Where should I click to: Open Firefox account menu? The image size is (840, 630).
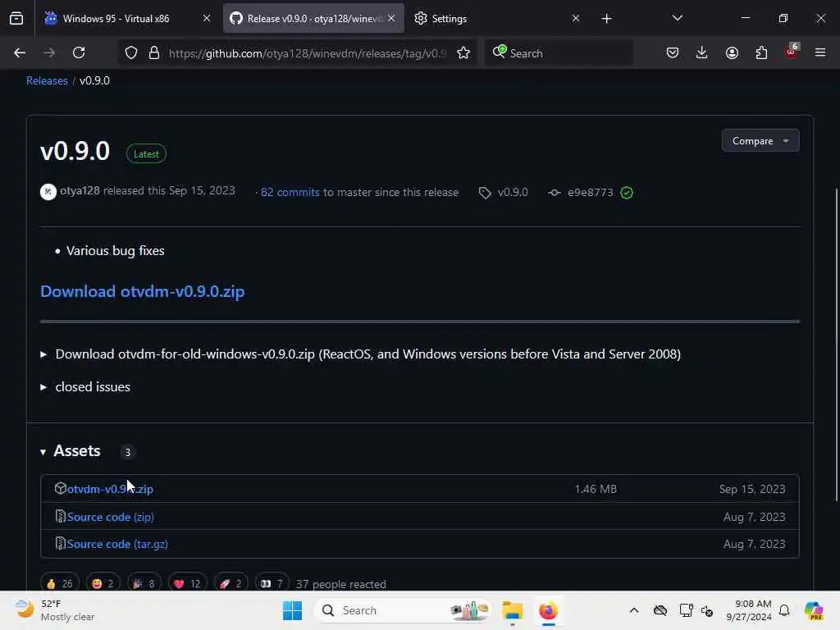[732, 52]
